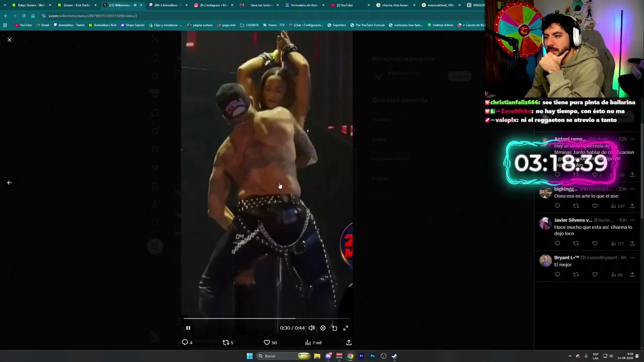This screenshot has height=362, width=644.
Task: Like the video post with 50 likes
Action: point(270,342)
